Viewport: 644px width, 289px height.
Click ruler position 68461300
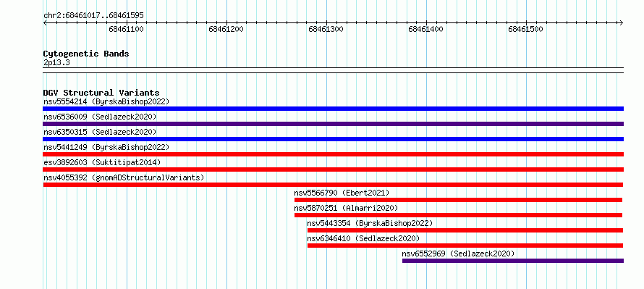point(326,29)
